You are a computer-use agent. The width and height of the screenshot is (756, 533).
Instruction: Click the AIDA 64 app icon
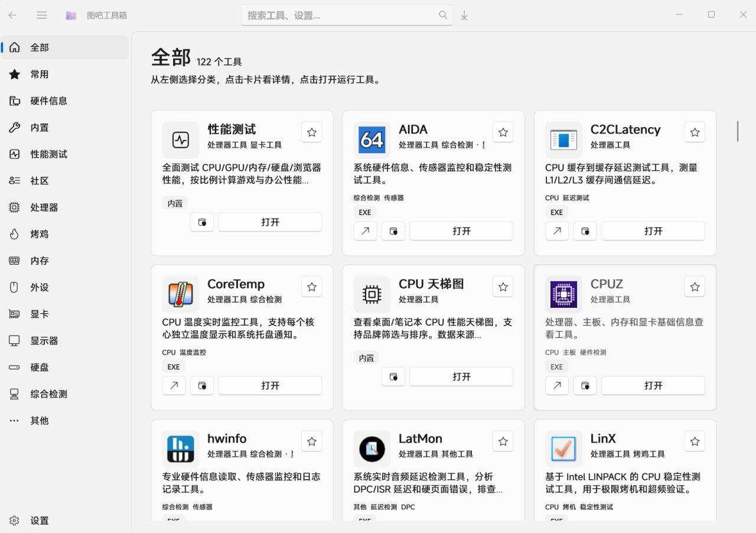tap(372, 139)
